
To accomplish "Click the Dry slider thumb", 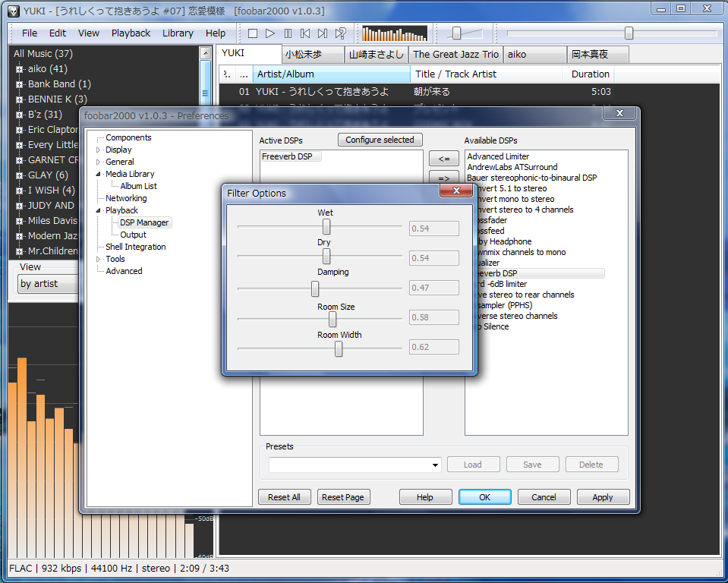I will click(326, 257).
